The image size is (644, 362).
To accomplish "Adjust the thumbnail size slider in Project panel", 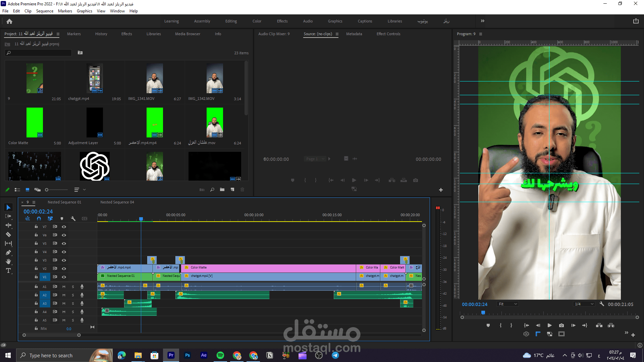I will (47, 190).
